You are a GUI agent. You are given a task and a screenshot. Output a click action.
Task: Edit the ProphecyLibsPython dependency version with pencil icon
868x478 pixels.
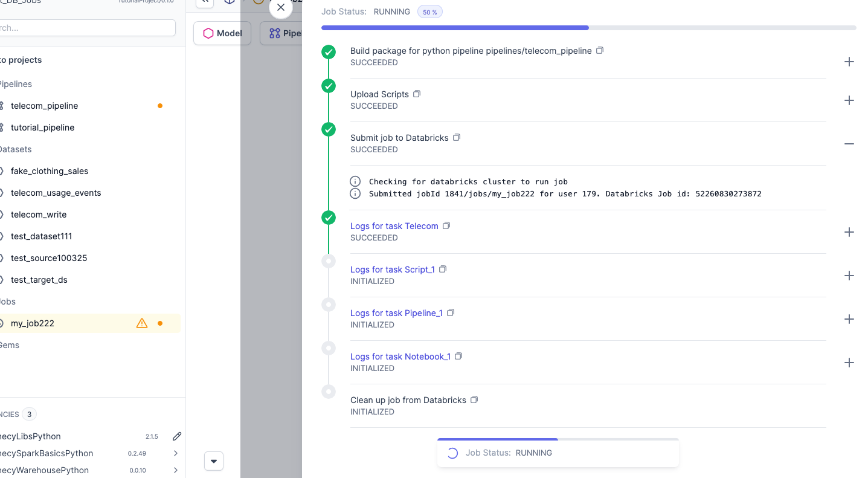pyautogui.click(x=176, y=436)
